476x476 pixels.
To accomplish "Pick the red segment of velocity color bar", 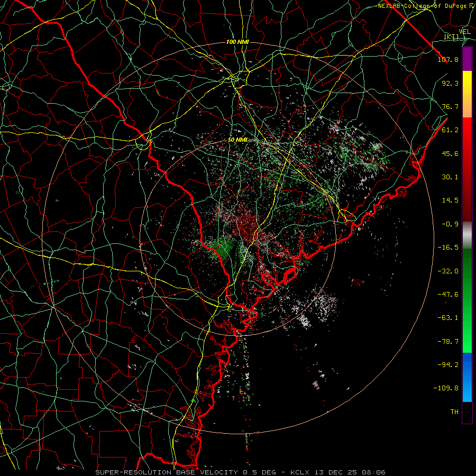I will [467, 169].
